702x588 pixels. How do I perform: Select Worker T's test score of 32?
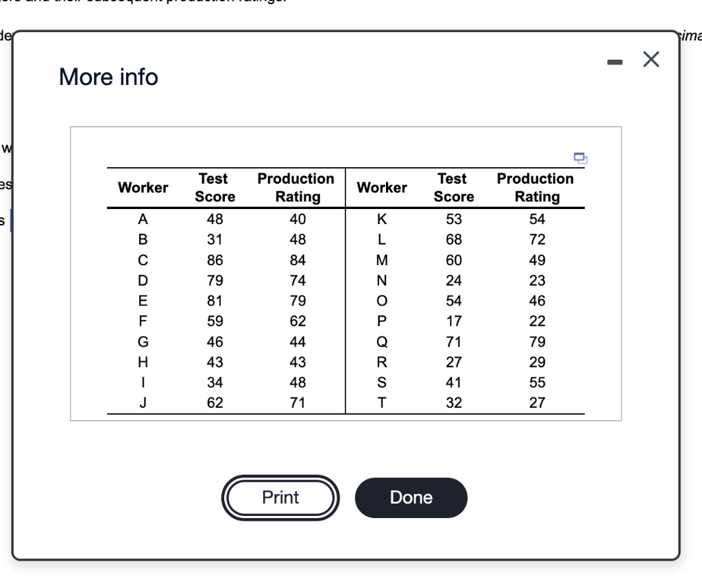pos(452,403)
